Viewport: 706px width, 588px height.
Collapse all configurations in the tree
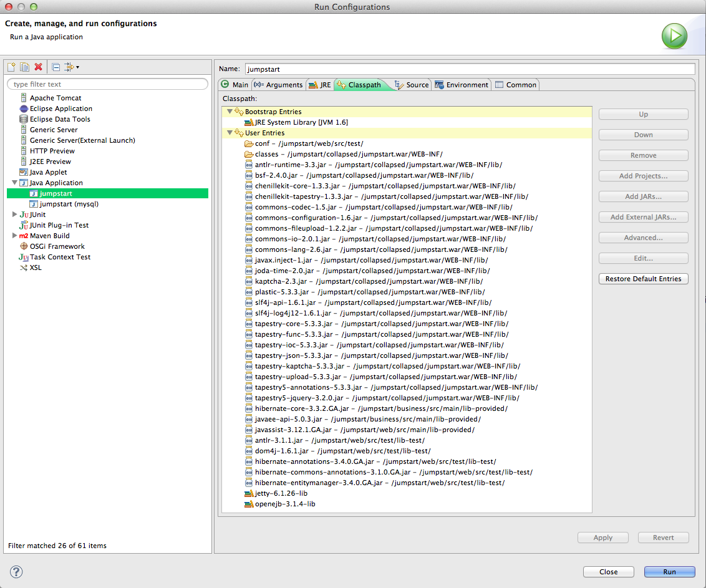click(x=56, y=67)
